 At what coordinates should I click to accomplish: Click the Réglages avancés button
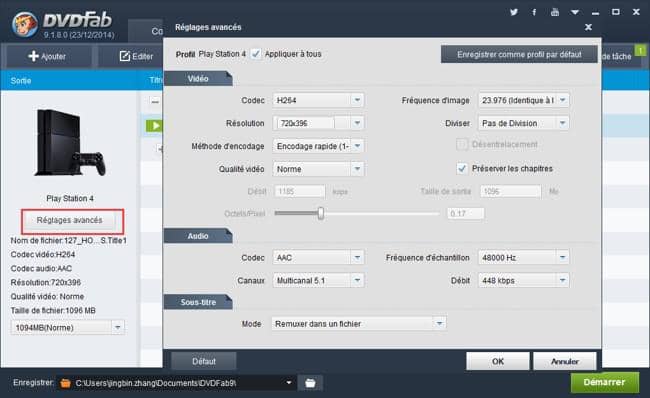70,220
